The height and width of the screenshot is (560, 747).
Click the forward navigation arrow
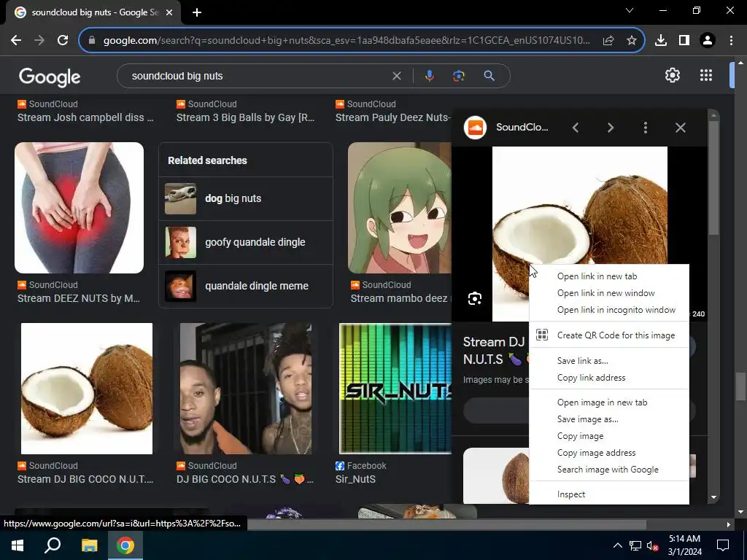[x=39, y=41]
